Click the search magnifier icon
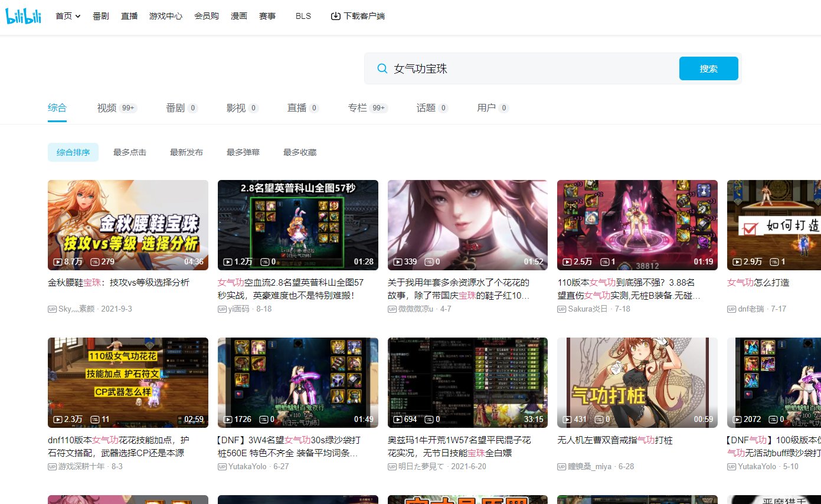Viewport: 821px width, 504px height. [382, 68]
